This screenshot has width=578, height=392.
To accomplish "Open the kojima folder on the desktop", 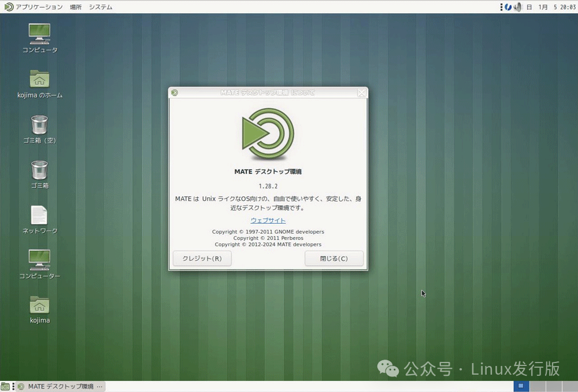I will (x=39, y=305).
